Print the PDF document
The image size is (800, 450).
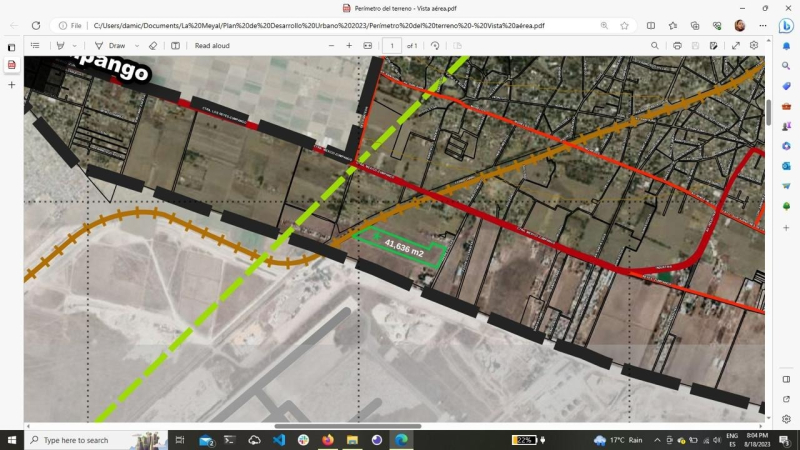point(677,45)
